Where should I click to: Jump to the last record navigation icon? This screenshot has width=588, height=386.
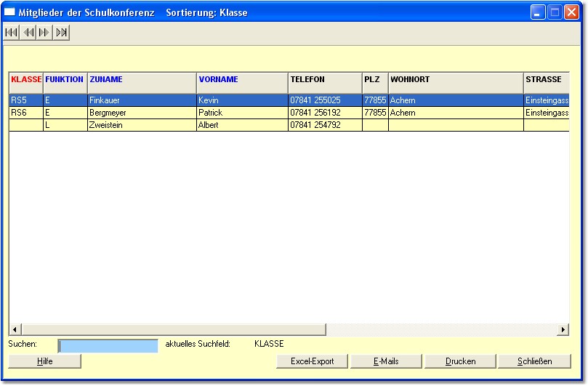61,32
